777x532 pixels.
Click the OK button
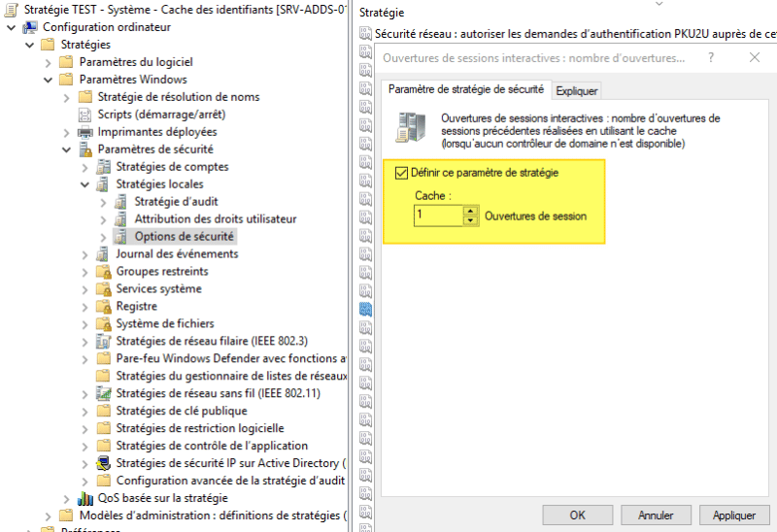(578, 515)
